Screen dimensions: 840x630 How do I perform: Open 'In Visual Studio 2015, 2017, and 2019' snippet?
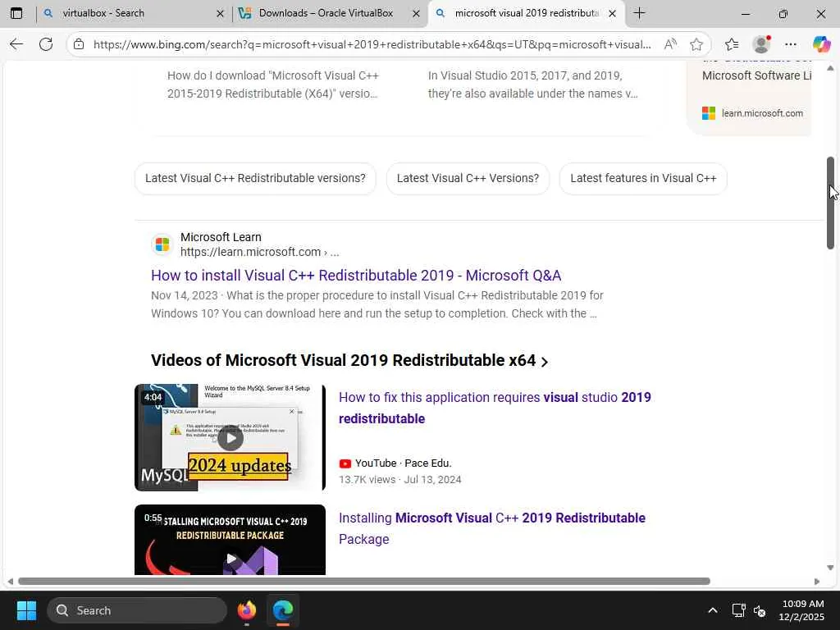(x=532, y=84)
